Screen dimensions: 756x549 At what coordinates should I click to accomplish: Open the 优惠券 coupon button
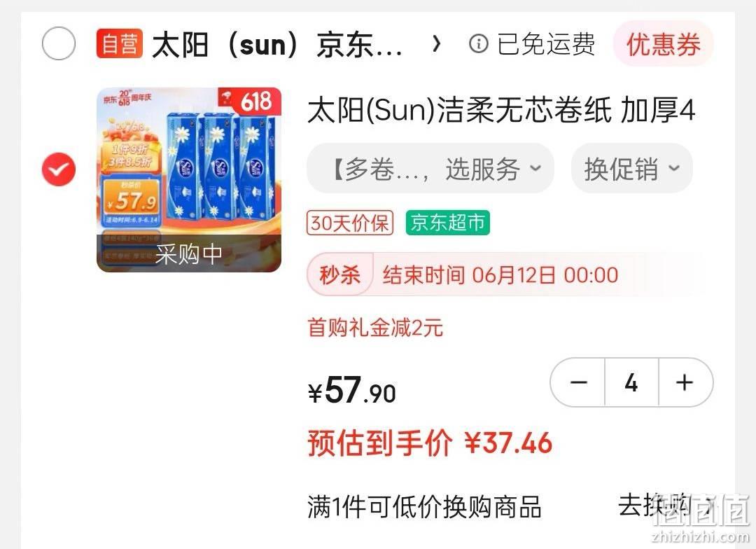click(x=664, y=44)
